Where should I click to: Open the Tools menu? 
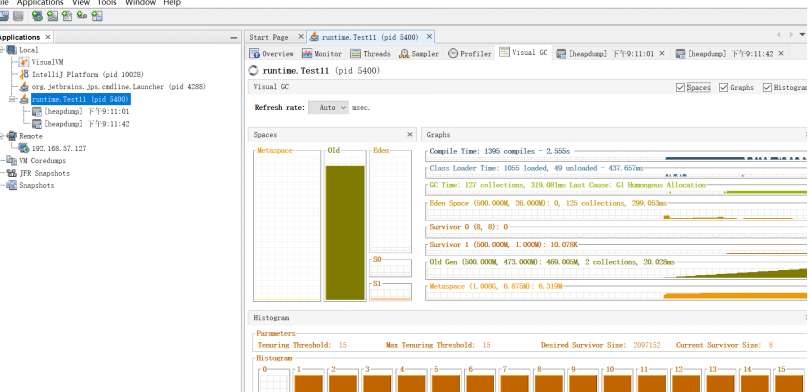pos(107,3)
